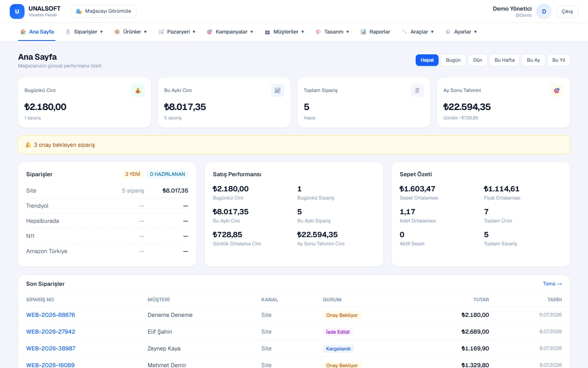
Task: Expand the Ayarlar dropdown arrow
Action: [x=475, y=32]
